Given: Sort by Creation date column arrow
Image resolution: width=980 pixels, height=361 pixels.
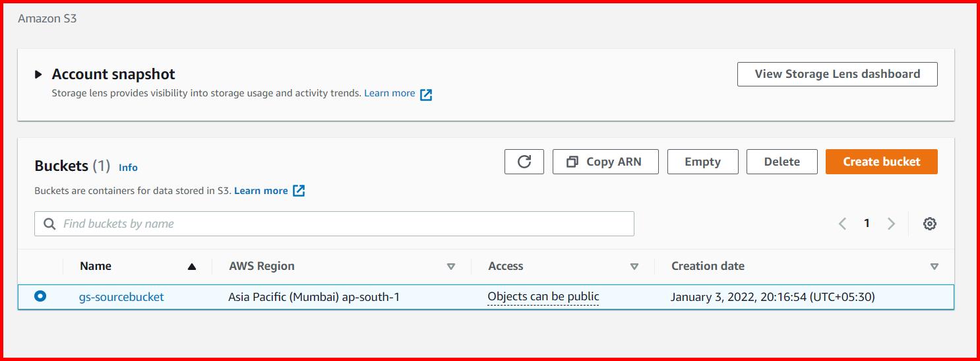Looking at the screenshot, I should pos(934,267).
